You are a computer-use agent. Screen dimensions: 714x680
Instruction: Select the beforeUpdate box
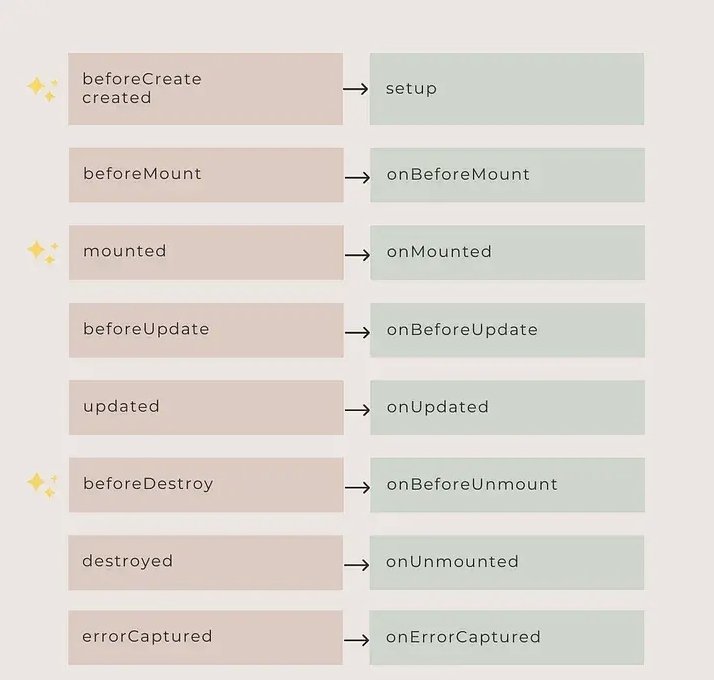pyautogui.click(x=206, y=330)
